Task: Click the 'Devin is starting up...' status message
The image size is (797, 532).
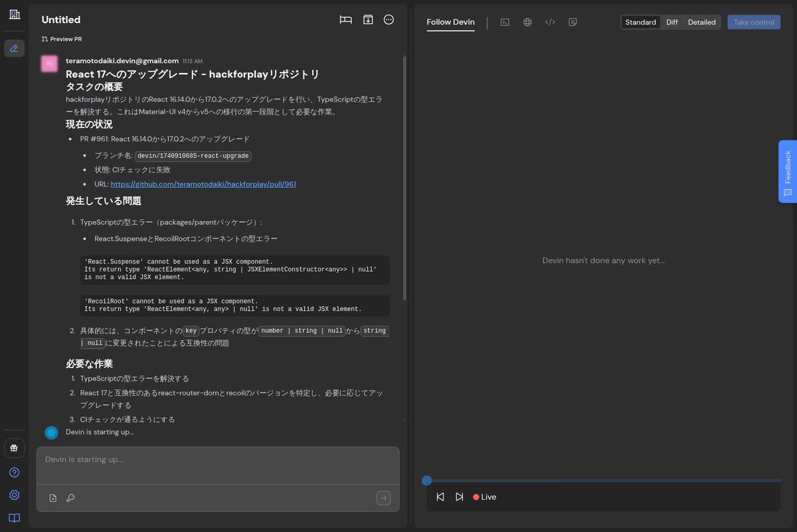Action: [x=100, y=432]
